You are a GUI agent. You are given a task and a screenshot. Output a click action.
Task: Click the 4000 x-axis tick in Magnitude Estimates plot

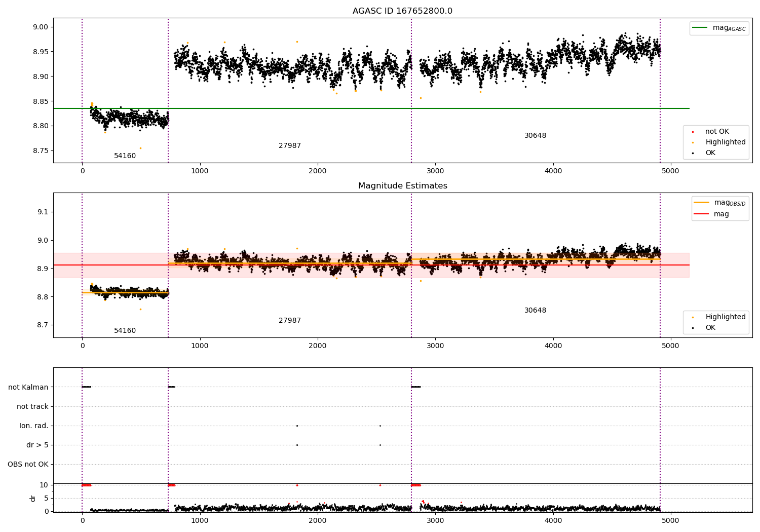[x=553, y=346]
